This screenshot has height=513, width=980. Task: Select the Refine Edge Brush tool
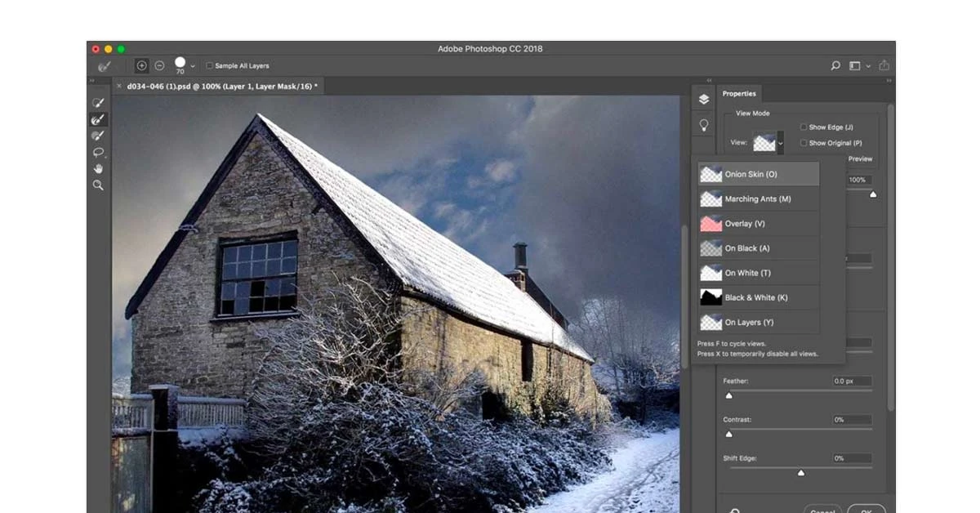(98, 118)
